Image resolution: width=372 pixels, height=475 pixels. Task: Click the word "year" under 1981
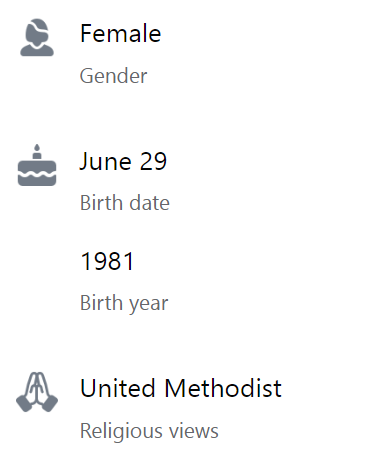pyautogui.click(x=149, y=305)
